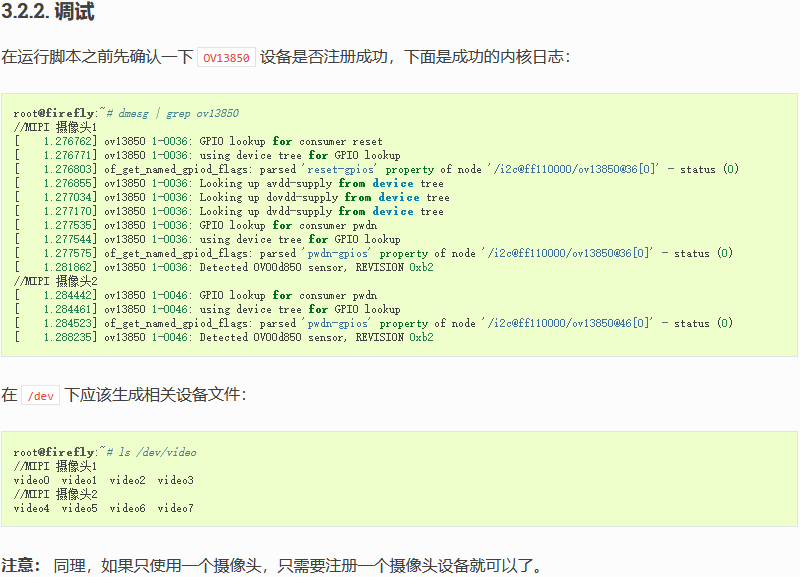Click log line about avdd-supply lookup
The image size is (800, 577).
pos(229,183)
